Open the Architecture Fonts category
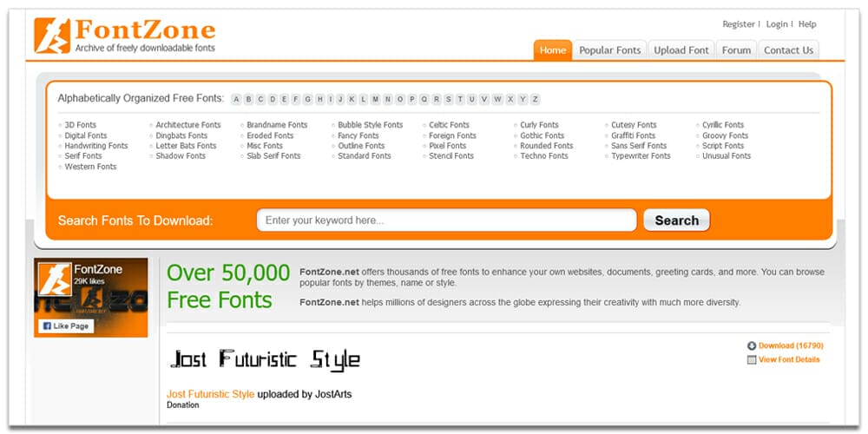This screenshot has height=434, width=868. pos(188,125)
